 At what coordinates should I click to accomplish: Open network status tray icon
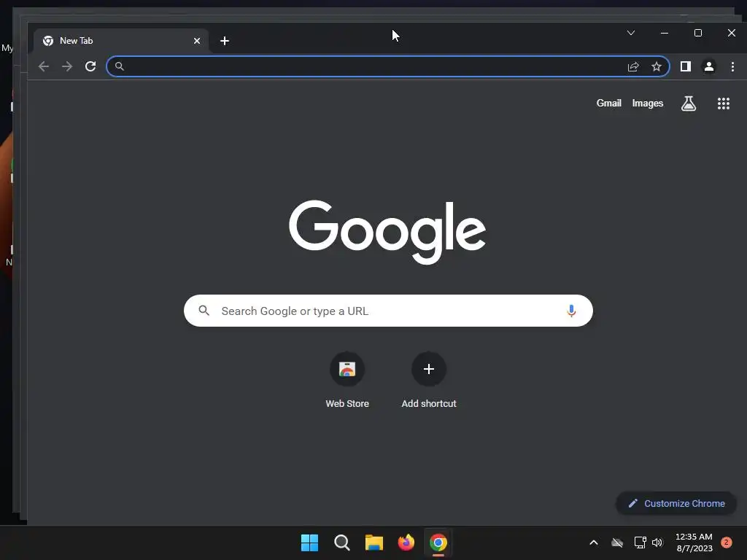(x=640, y=542)
